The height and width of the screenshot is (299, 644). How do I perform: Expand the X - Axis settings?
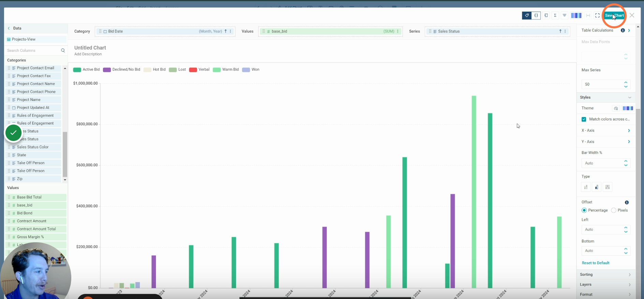[629, 131]
